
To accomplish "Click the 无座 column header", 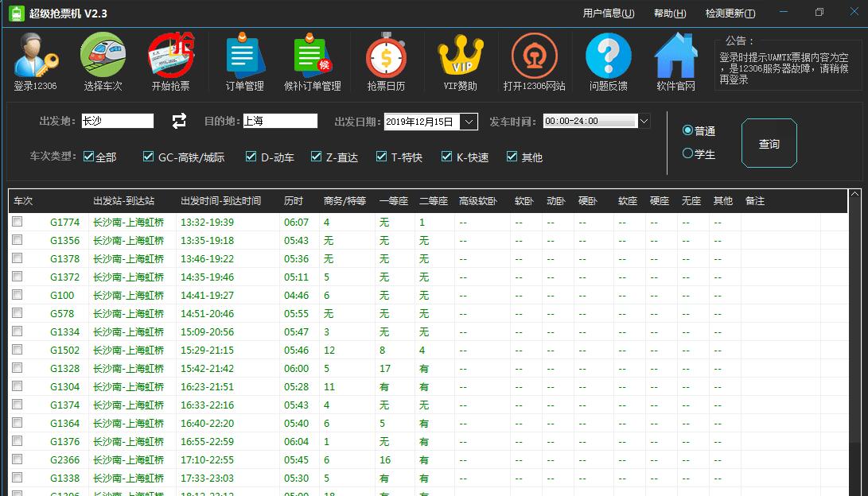I will (691, 201).
